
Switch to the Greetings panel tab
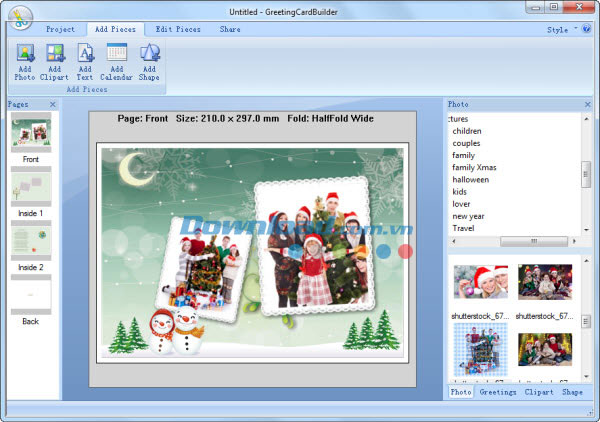click(x=497, y=392)
